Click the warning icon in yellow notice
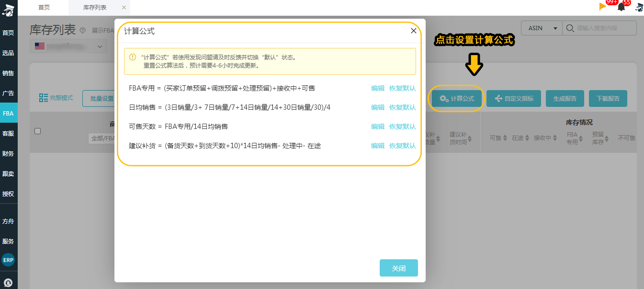This screenshot has height=289, width=644. [133, 57]
